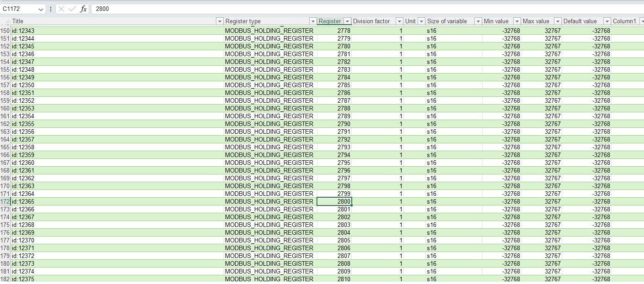The height and width of the screenshot is (284, 644).
Task: Select register value 2809
Action: [x=334, y=271]
